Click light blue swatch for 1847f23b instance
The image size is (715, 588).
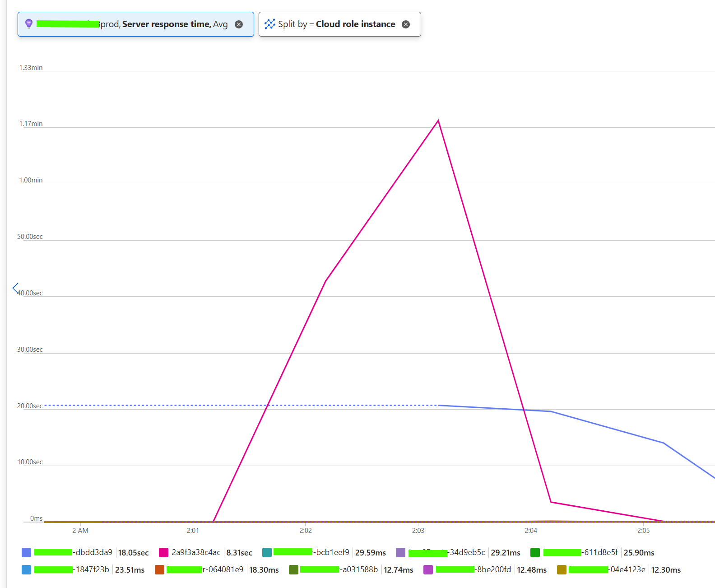pos(26,569)
